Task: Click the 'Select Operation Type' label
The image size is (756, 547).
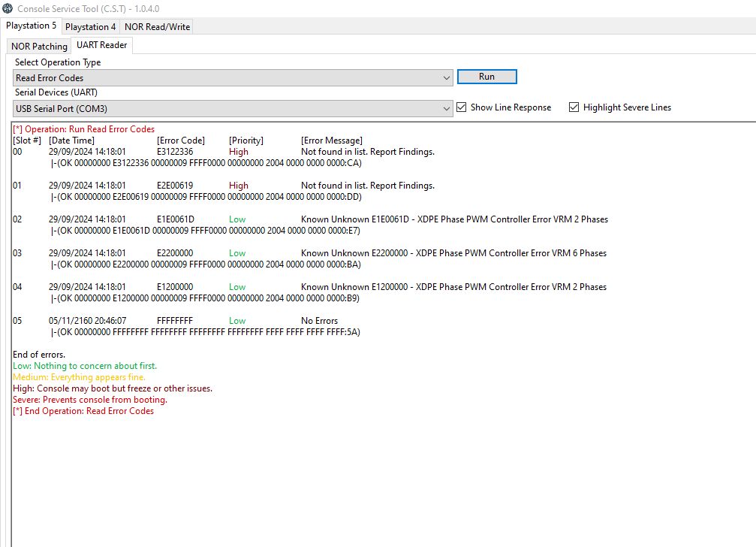Action: point(58,62)
